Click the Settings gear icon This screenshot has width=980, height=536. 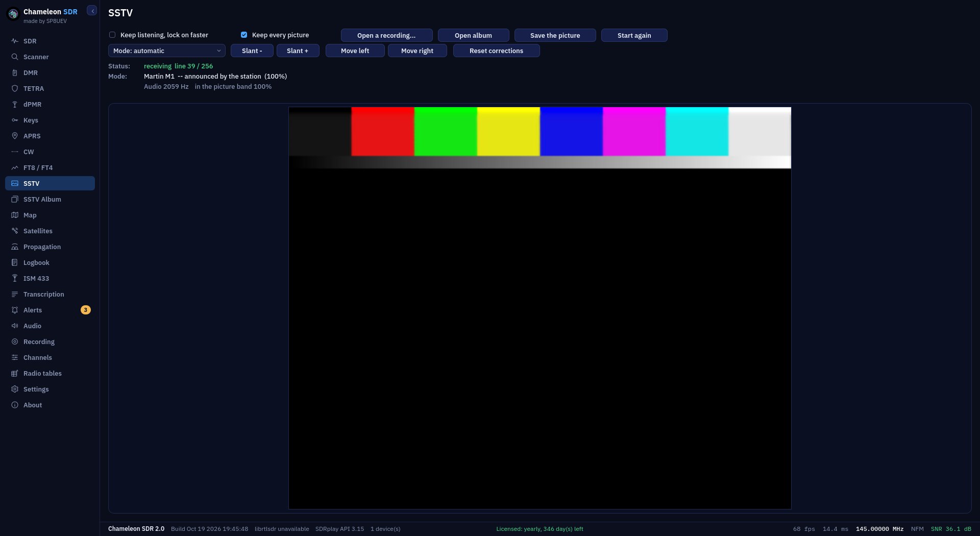pyautogui.click(x=15, y=389)
